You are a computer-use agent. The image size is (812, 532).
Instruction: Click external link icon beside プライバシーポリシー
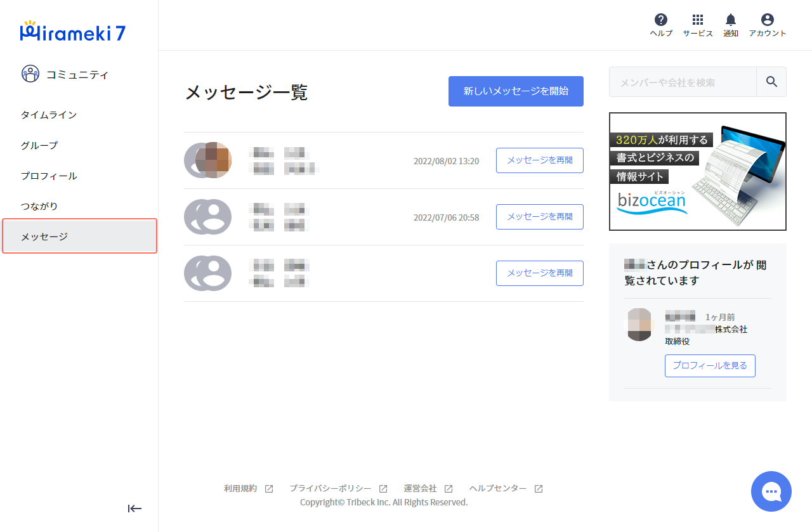[x=383, y=489]
